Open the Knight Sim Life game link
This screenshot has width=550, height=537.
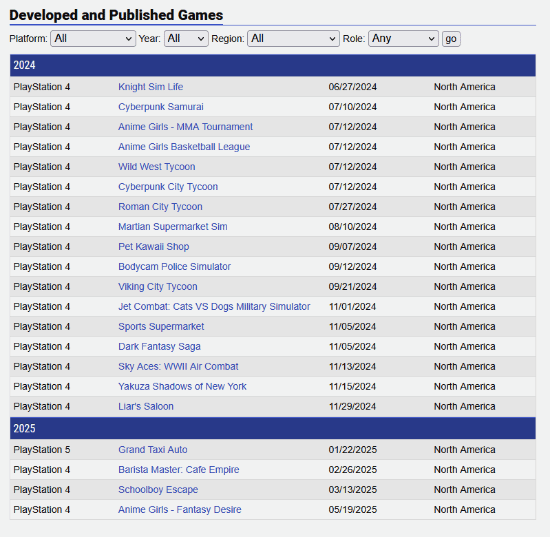point(150,87)
